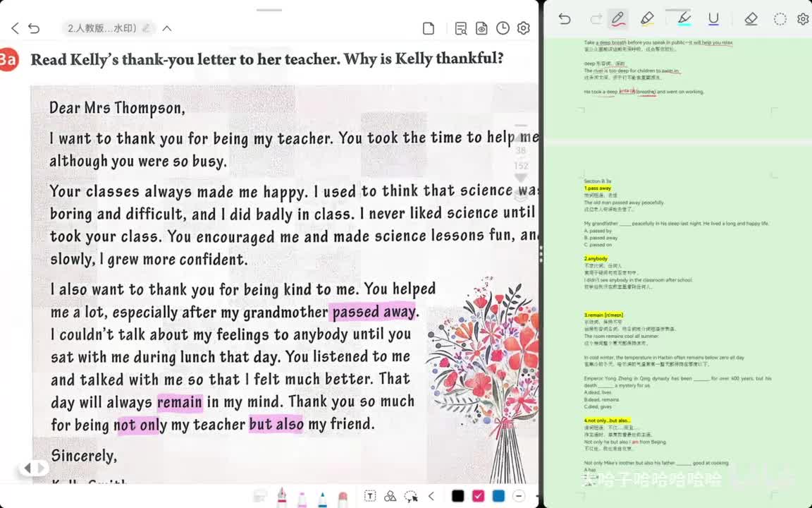
Task: Select the yellow highlighter tool in notes
Action: 647,19
